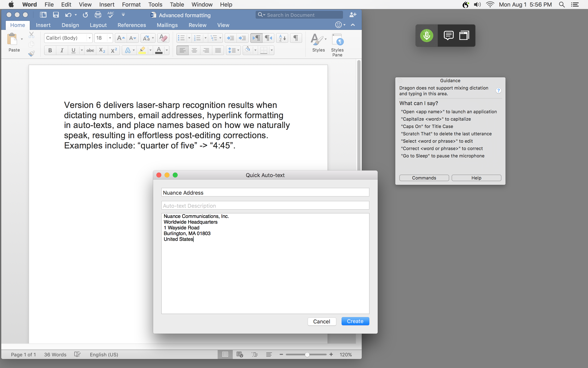Expand the Bullets list dropdown arrow
This screenshot has height=368, width=588.
(189, 38)
